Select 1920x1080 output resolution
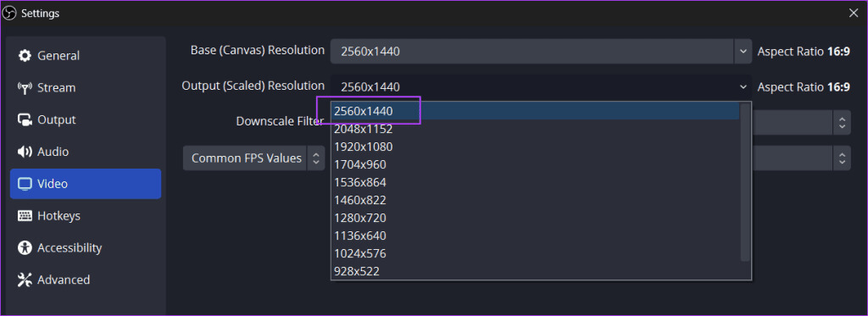 coord(536,147)
